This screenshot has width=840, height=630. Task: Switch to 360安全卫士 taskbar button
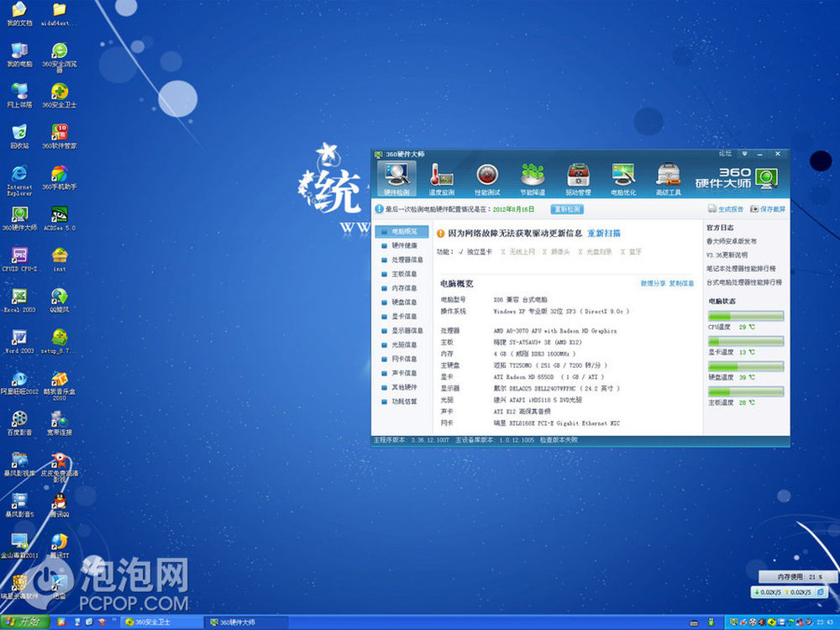pos(164,622)
